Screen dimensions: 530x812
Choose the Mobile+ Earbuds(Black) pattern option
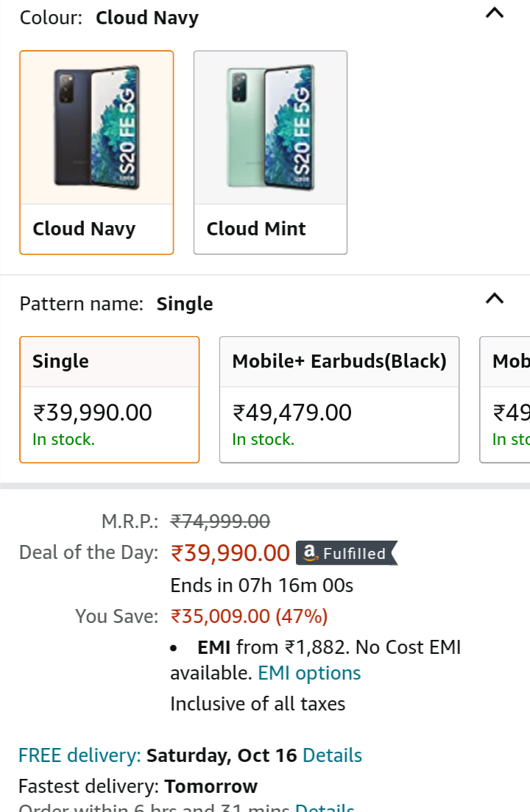click(x=339, y=399)
